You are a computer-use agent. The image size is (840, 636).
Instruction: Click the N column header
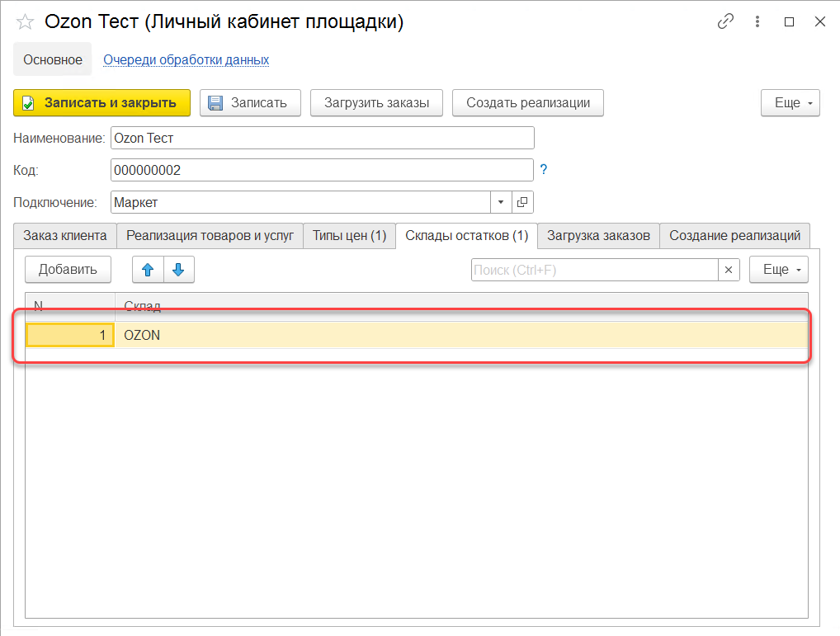(70, 306)
